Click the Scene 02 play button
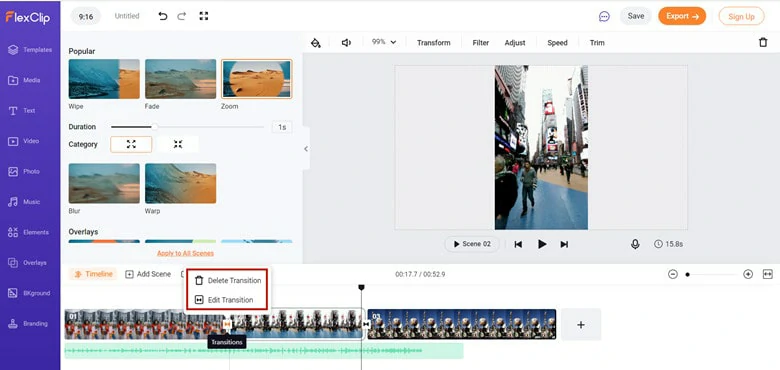The width and height of the screenshot is (780, 370). [x=472, y=244]
